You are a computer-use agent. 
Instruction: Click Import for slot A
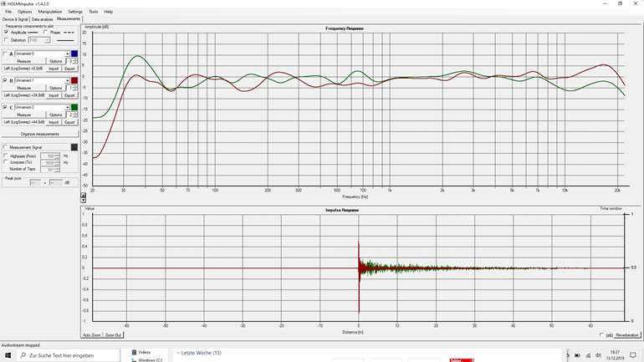(54, 69)
